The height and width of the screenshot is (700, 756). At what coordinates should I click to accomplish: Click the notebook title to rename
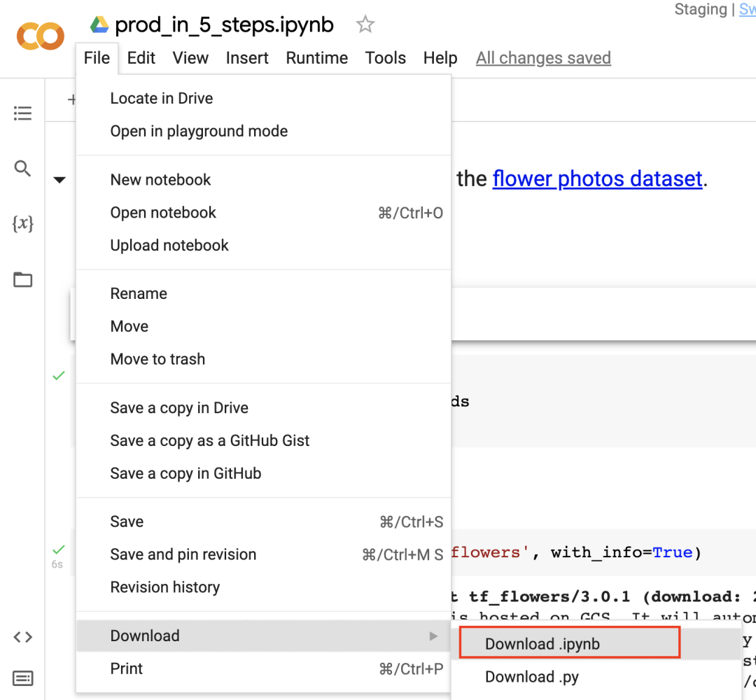tap(224, 25)
